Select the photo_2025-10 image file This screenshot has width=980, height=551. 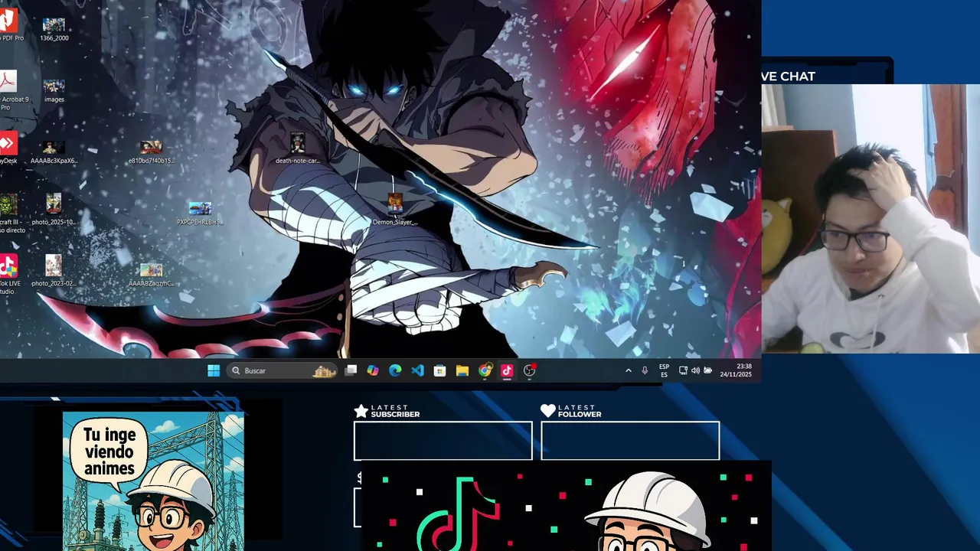(54, 210)
